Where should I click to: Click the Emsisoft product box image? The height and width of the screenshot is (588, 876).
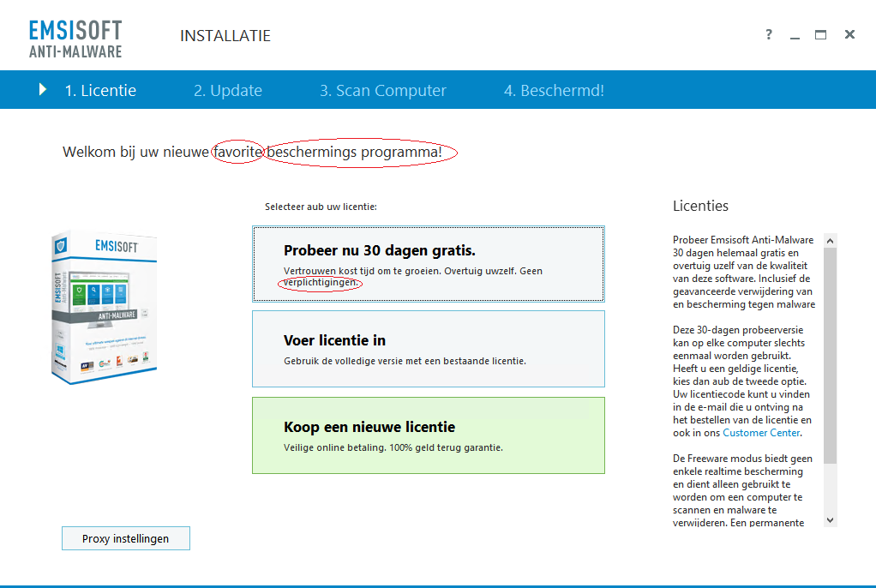click(104, 307)
